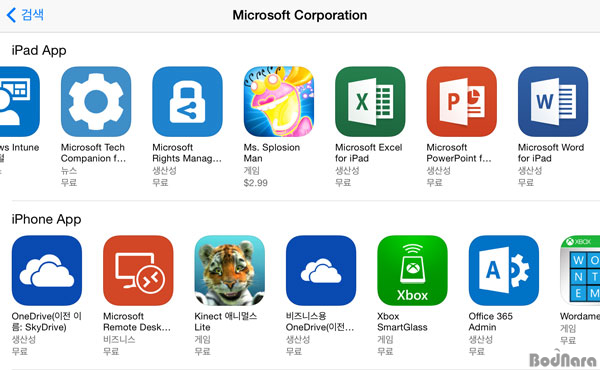This screenshot has width=600, height=370.
Task: Click 뉴스 category under Tech Companion
Action: coord(69,171)
